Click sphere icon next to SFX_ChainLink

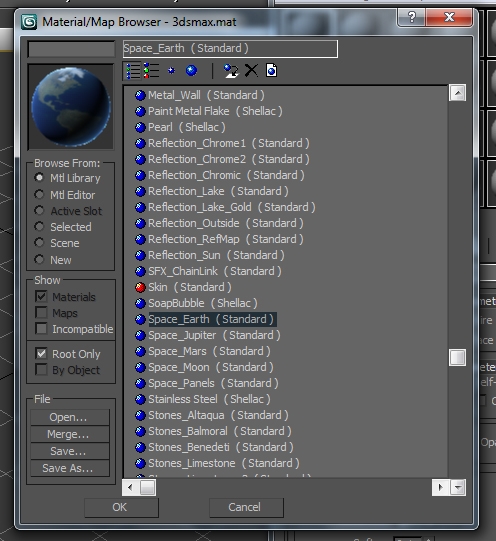click(140, 272)
